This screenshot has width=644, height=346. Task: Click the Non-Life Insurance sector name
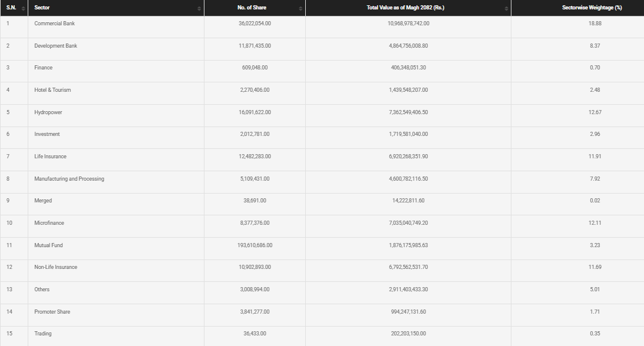coord(55,267)
